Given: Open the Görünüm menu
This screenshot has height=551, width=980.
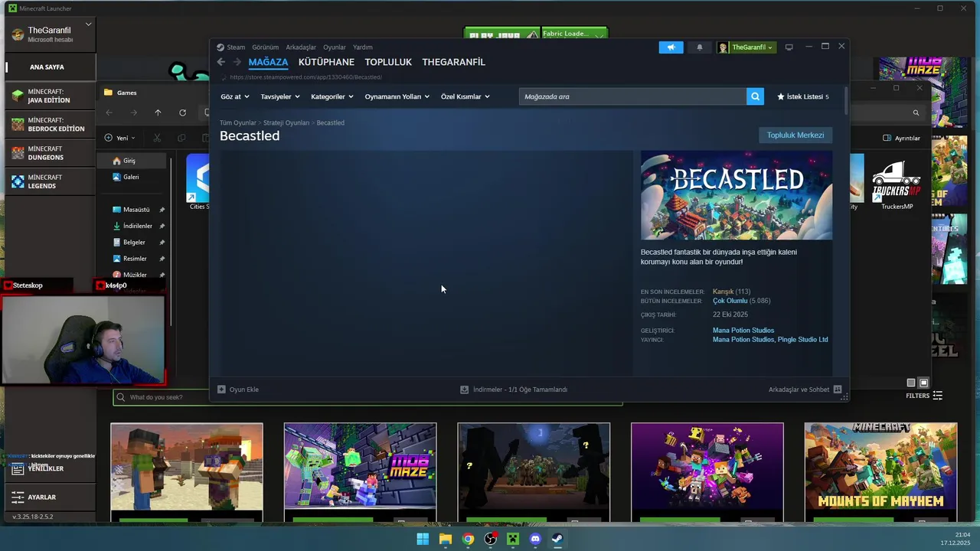Looking at the screenshot, I should [x=265, y=47].
